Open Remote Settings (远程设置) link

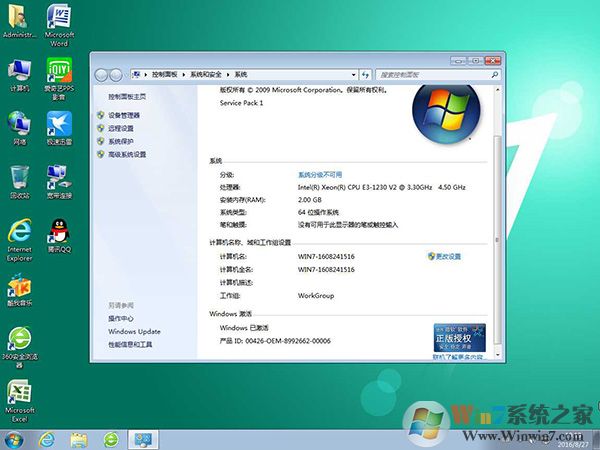coord(121,129)
